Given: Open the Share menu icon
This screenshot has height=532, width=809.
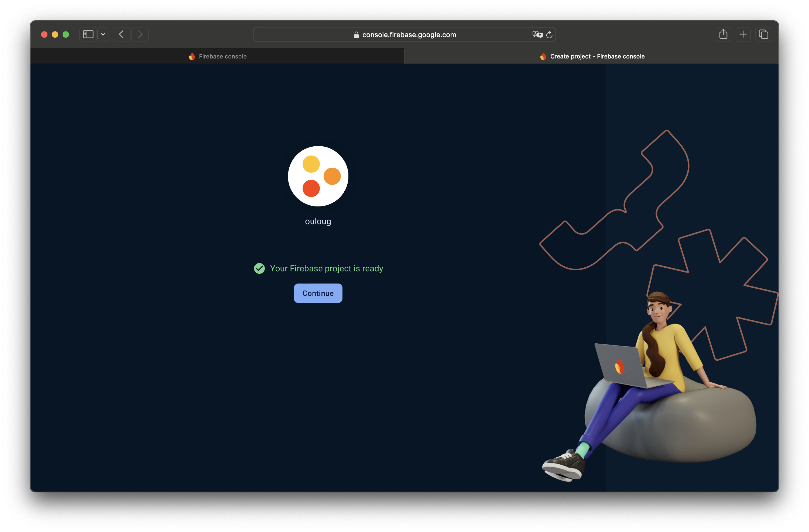Looking at the screenshot, I should pyautogui.click(x=723, y=34).
